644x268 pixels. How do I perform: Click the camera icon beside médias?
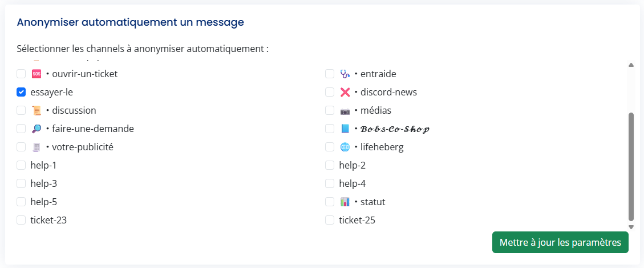click(345, 110)
